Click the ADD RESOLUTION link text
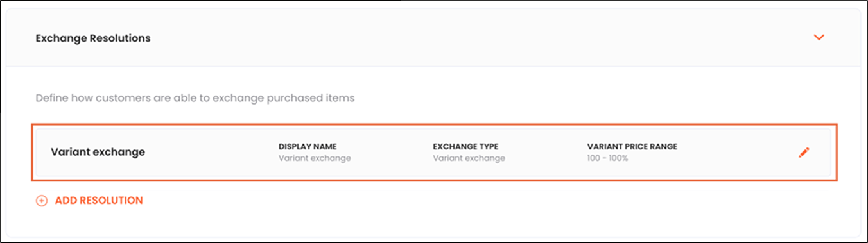Viewport: 868px width, 243px height. click(x=99, y=201)
